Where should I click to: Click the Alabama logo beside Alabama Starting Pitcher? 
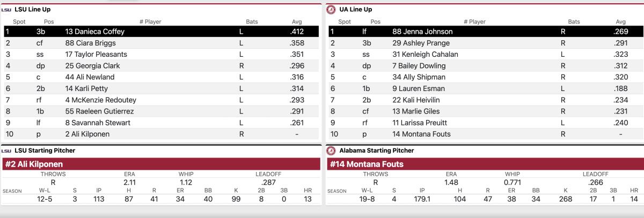pos(331,151)
